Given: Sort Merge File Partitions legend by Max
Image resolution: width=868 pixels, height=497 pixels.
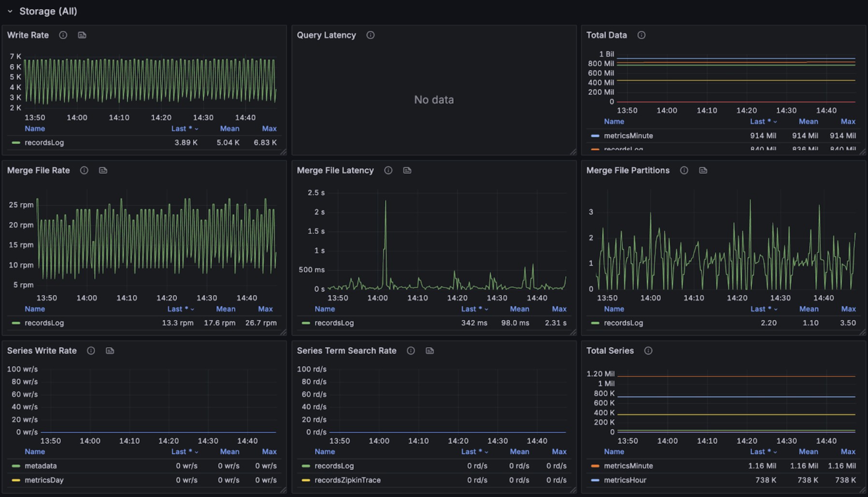Looking at the screenshot, I should [848, 309].
